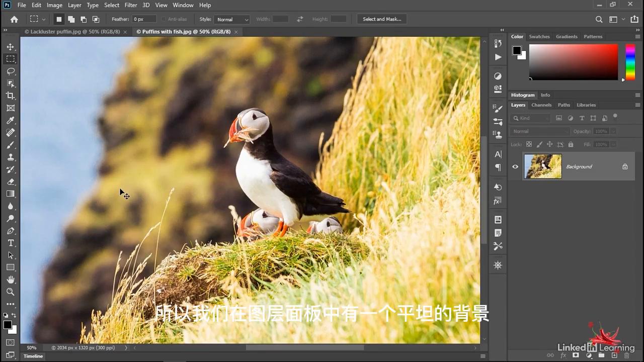Open the Filter menu
Image resolution: width=644 pixels, height=362 pixels.
[131, 5]
